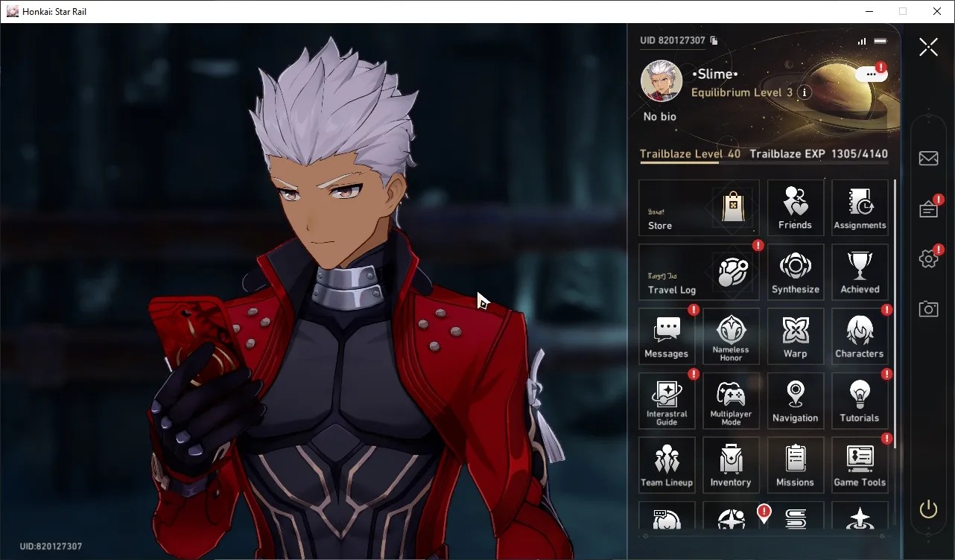Open the Travel Log
The width and height of the screenshot is (955, 560).
(699, 273)
